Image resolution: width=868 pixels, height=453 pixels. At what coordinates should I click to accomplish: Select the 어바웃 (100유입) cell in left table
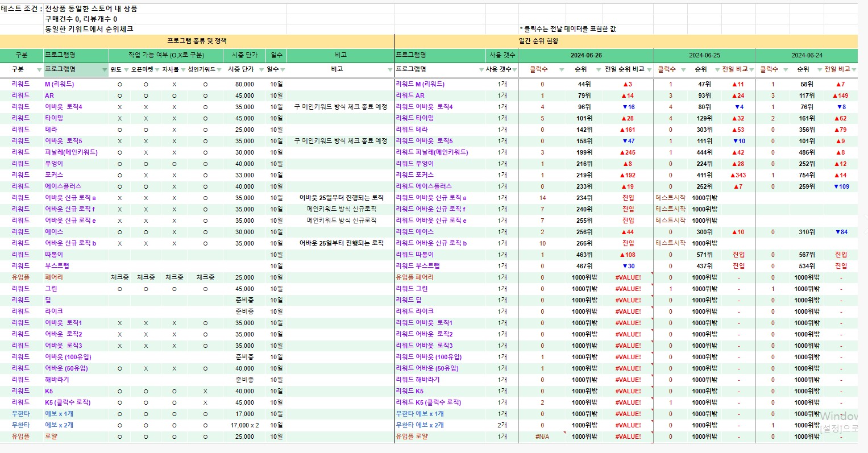click(76, 357)
